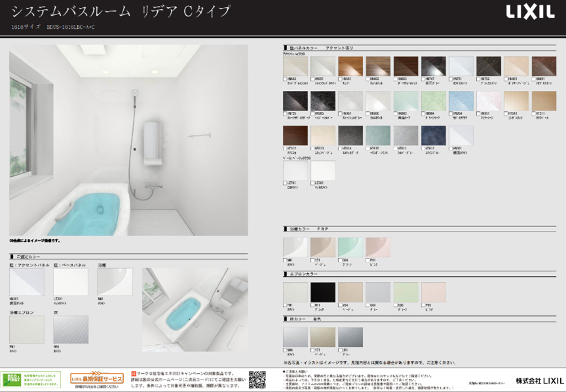Image resolution: width=566 pixels, height=392 pixels.
Task: Select the black apron color swatch
Action: [323, 293]
